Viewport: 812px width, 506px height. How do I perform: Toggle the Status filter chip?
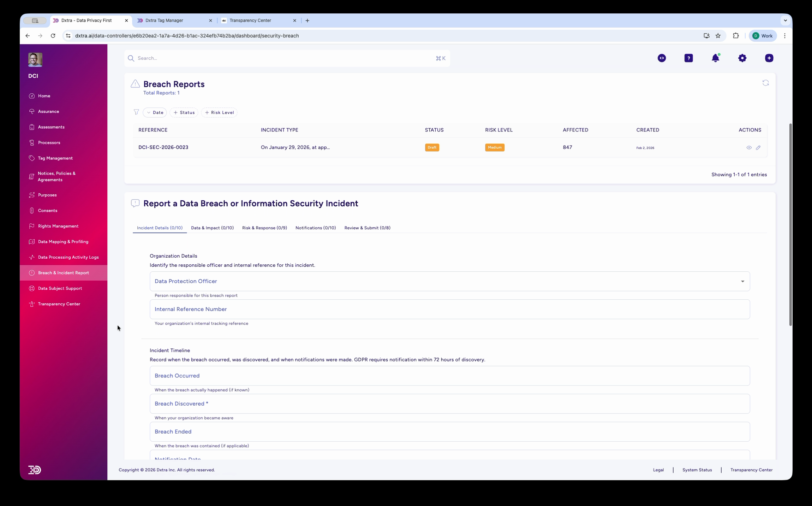184,112
